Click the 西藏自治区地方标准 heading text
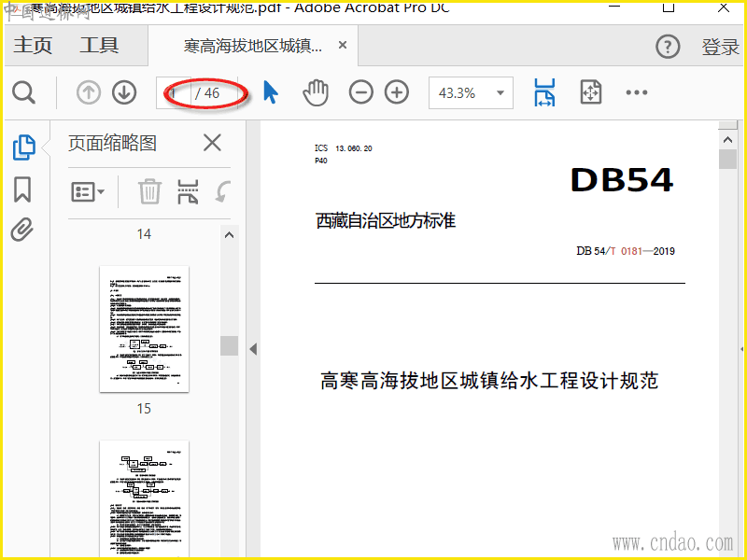The height and width of the screenshot is (560, 747). pyautogui.click(x=386, y=221)
